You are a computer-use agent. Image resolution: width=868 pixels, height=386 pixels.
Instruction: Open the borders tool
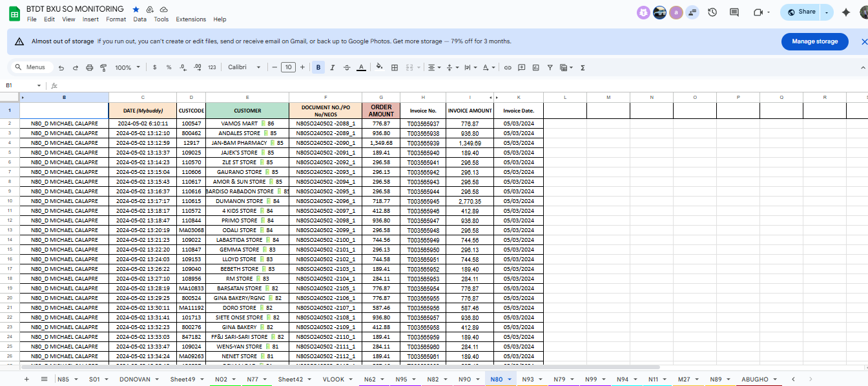pos(395,67)
